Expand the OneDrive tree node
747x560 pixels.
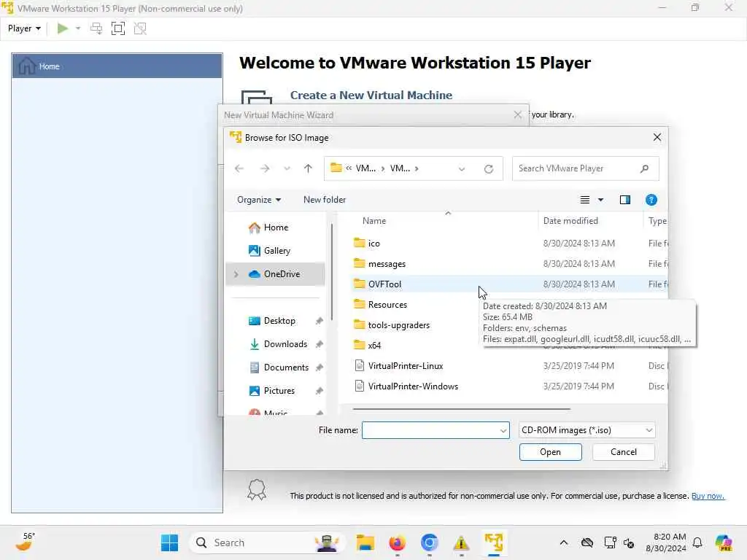coord(236,274)
